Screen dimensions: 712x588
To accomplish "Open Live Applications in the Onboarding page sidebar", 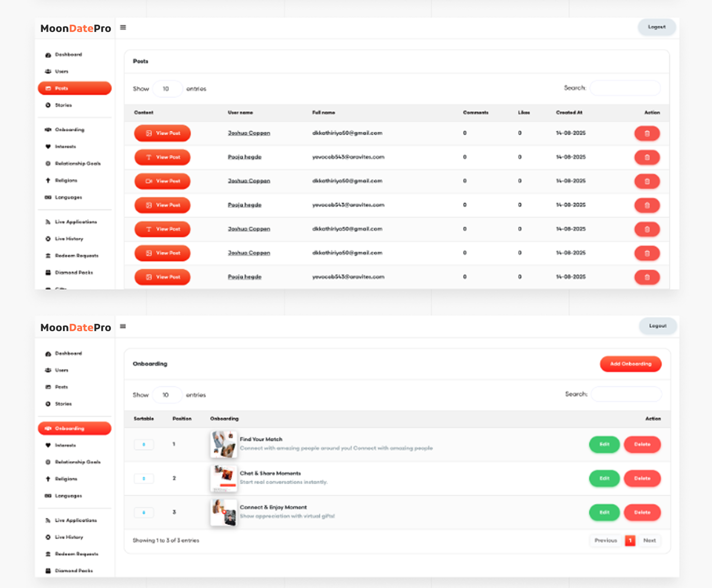I will point(75,520).
